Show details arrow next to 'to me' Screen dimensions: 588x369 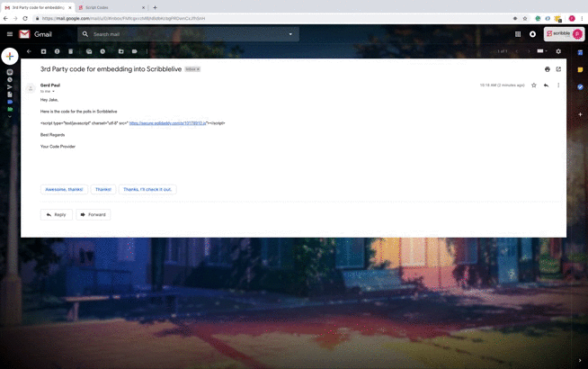click(x=53, y=91)
